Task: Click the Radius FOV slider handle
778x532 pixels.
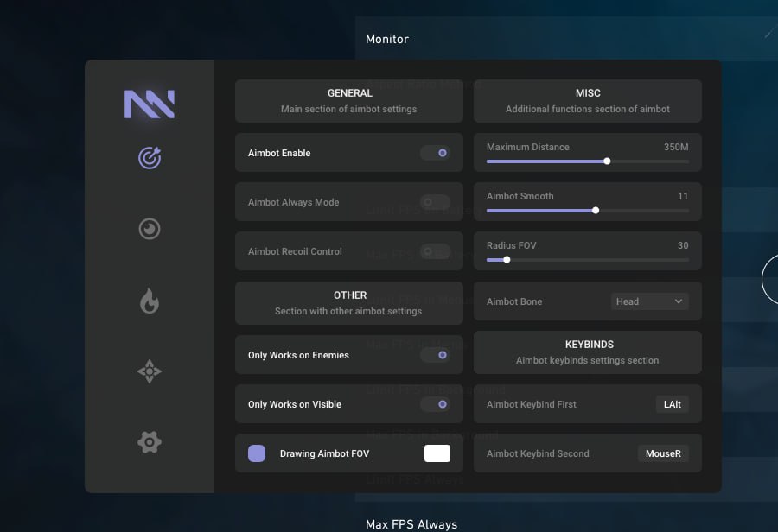Action: pos(507,260)
